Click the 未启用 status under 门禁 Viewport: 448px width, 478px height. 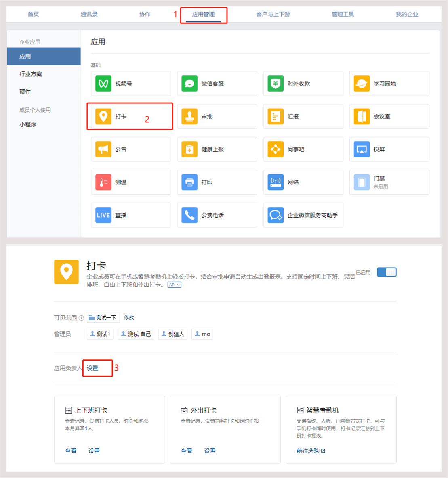[x=381, y=186]
